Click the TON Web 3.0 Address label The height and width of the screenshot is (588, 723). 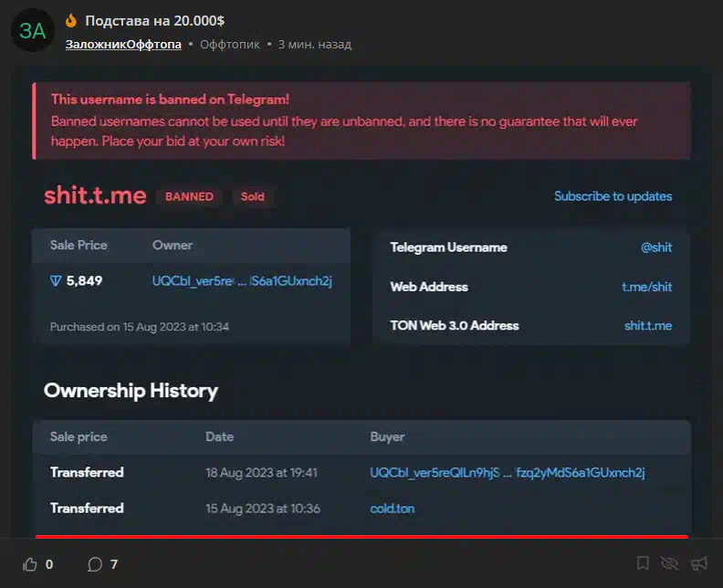tap(455, 326)
